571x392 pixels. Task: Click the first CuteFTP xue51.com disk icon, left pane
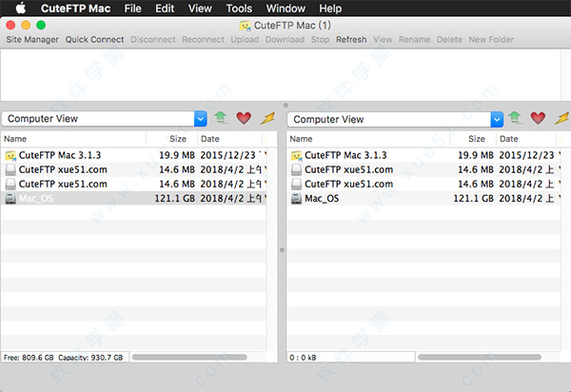click(x=10, y=170)
